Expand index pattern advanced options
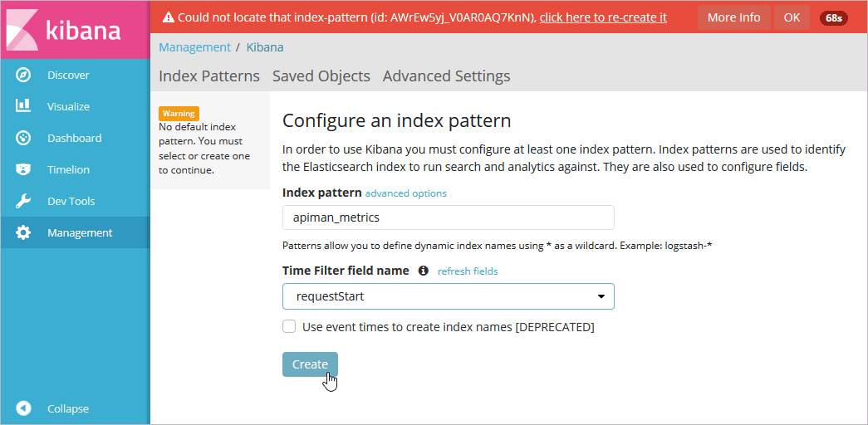 (405, 193)
